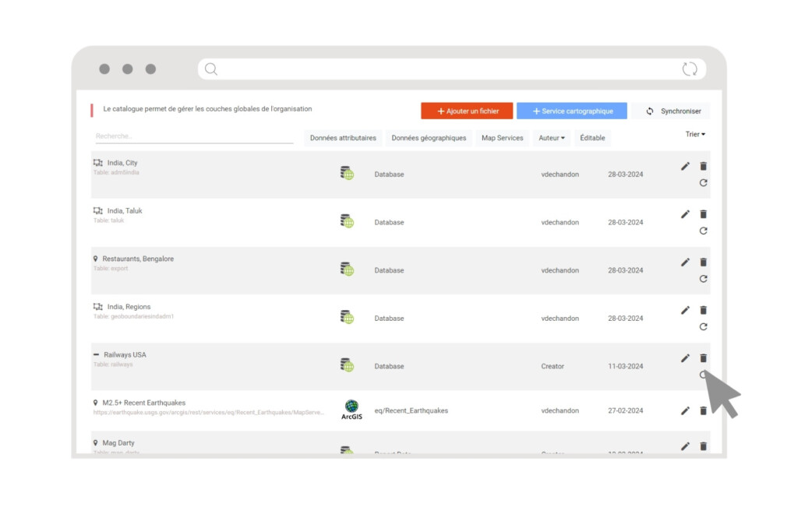This screenshot has height=532, width=798.
Task: Delete the India, Taluk layer via trash icon
Action: (x=703, y=214)
